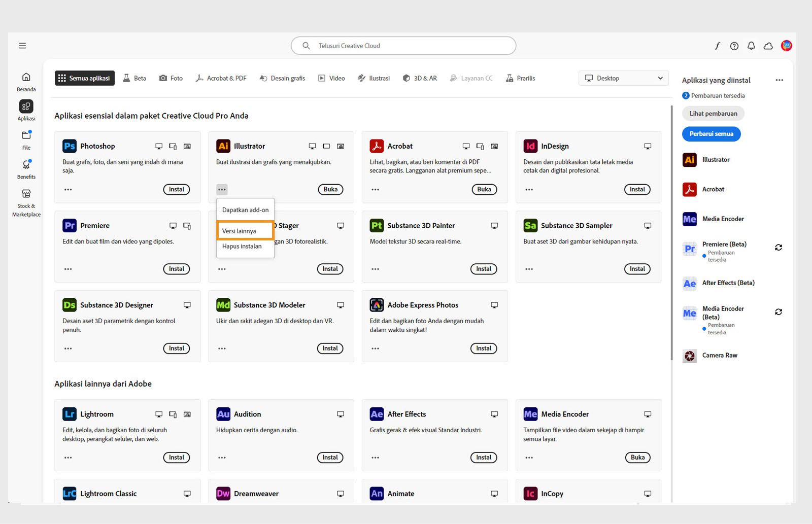Click the Telusuri Creative Cloud search field
Screen dimensions: 812x524
click(403, 46)
